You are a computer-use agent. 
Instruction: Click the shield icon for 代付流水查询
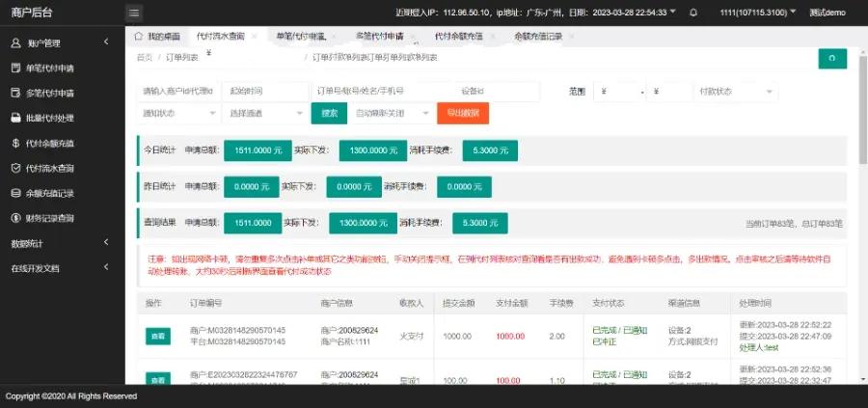[16, 168]
